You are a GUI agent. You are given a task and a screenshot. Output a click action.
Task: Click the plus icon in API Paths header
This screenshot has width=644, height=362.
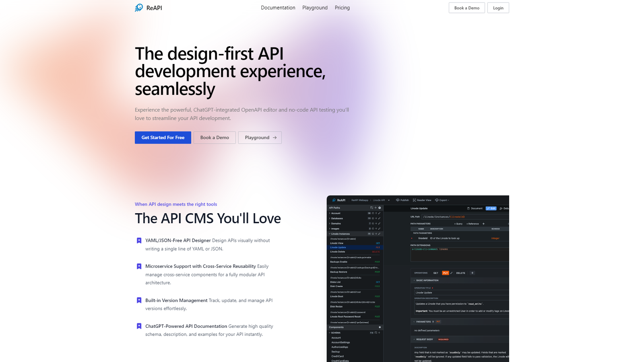(x=376, y=208)
